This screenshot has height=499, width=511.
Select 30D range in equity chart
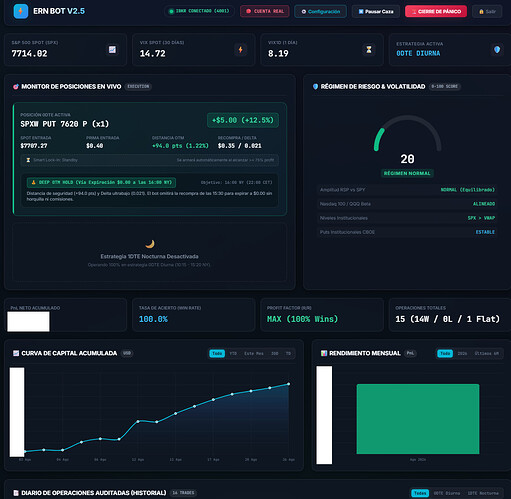tap(275, 353)
